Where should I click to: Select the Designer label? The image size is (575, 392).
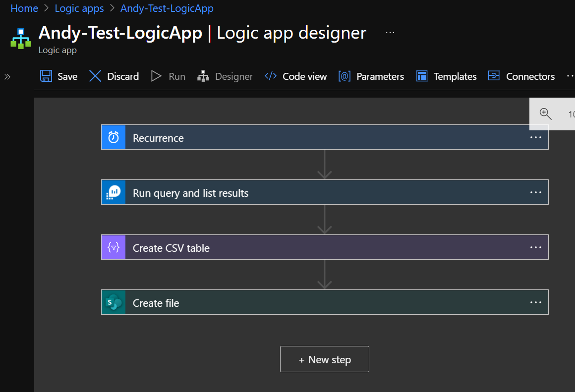click(x=234, y=76)
